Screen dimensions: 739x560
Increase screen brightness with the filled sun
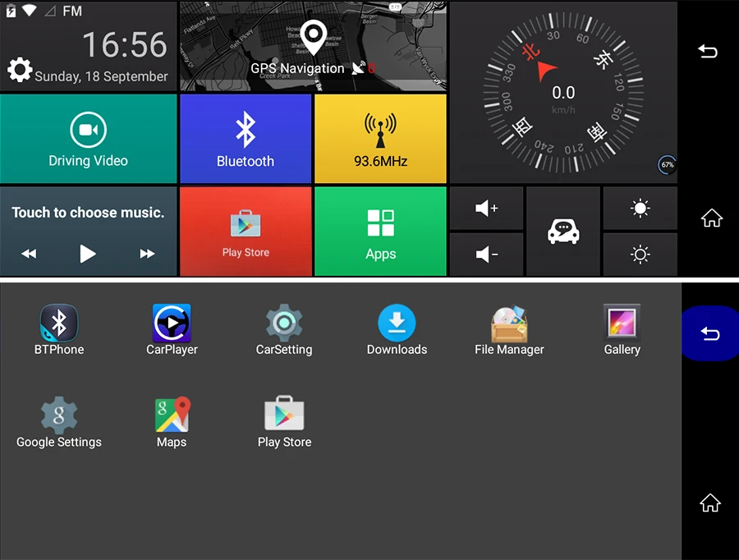click(640, 209)
